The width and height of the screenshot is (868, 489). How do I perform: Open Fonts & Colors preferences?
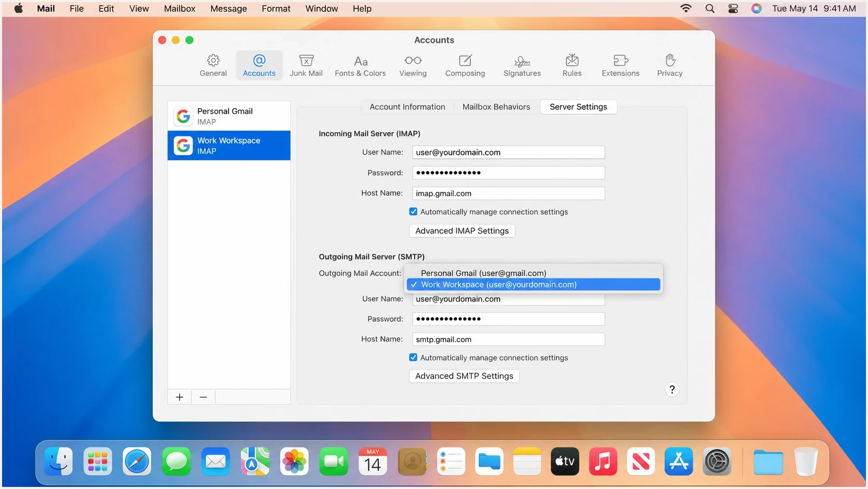click(360, 65)
